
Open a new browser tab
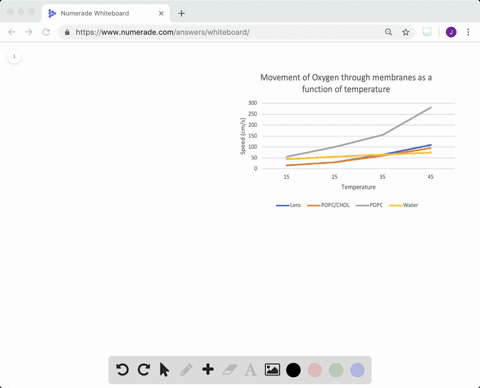181,13
